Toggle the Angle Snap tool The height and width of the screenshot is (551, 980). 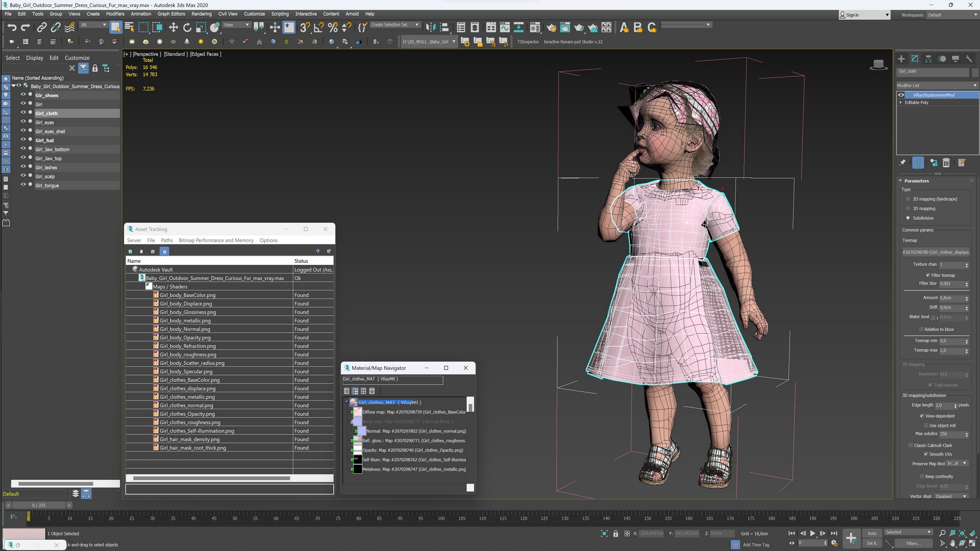[x=318, y=27]
